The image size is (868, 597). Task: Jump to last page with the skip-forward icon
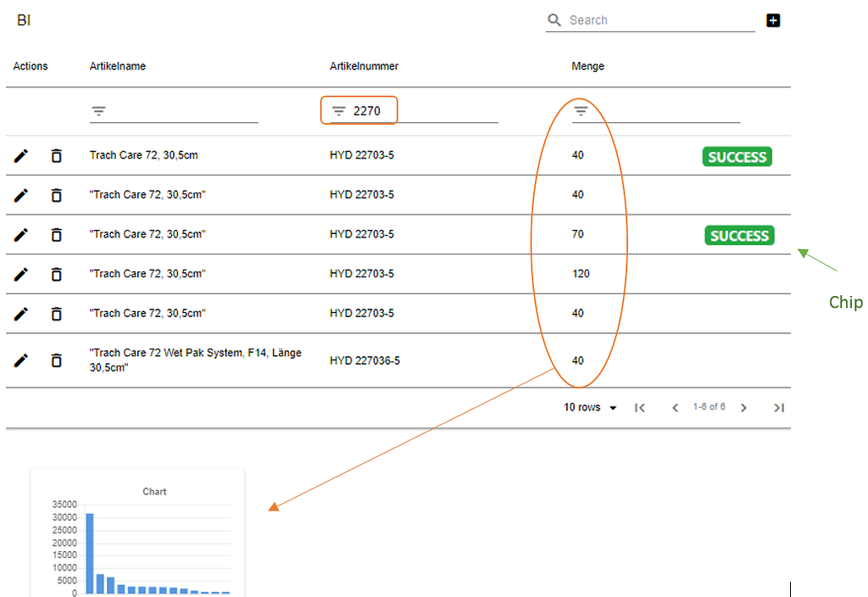point(779,407)
